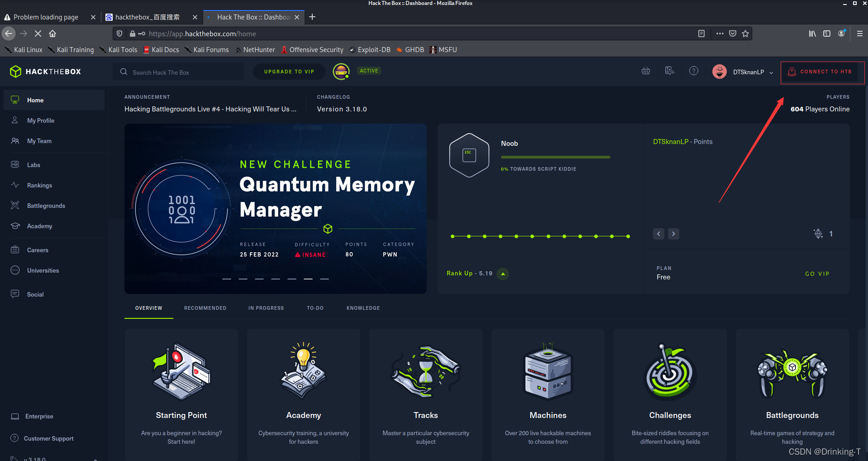
Task: Click the Starting Point illustration
Action: [x=181, y=371]
